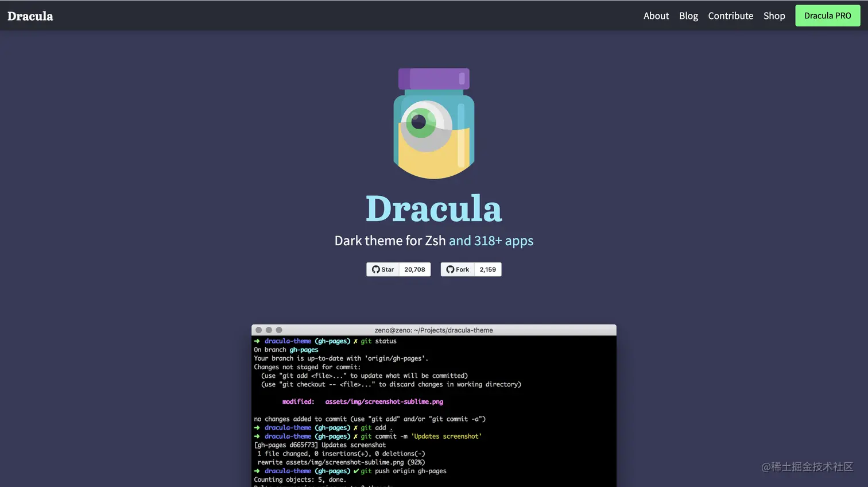Image resolution: width=868 pixels, height=487 pixels.
Task: Open the 20,708 stargazers count
Action: coord(414,269)
